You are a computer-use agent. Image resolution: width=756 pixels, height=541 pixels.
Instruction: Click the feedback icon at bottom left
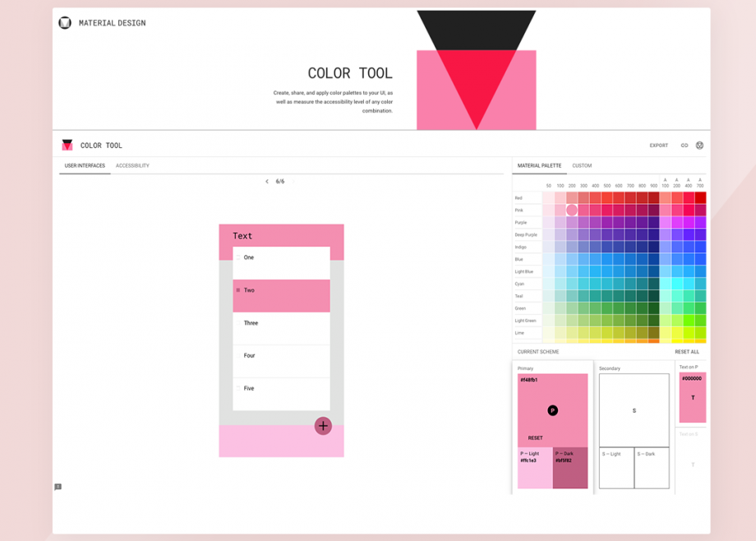pyautogui.click(x=58, y=487)
